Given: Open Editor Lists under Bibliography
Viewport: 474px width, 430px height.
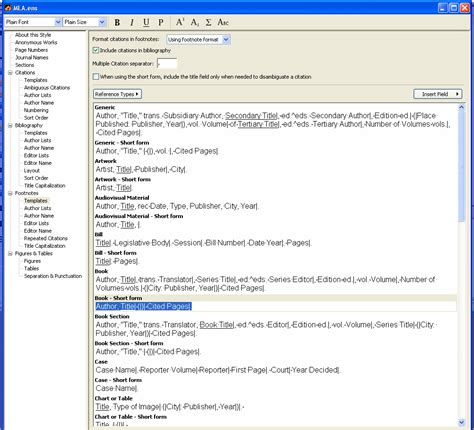Looking at the screenshot, I should point(36,155).
